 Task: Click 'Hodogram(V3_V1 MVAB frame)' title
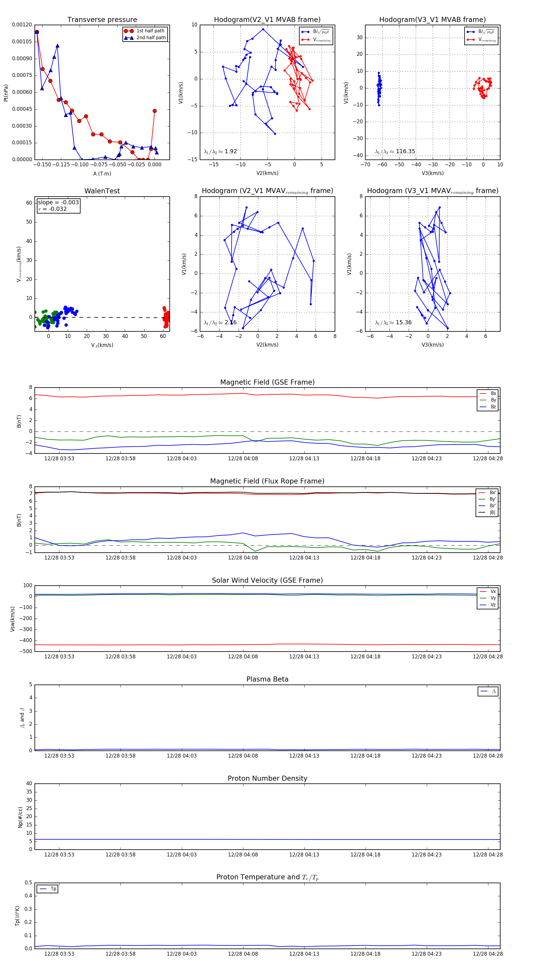coord(432,20)
